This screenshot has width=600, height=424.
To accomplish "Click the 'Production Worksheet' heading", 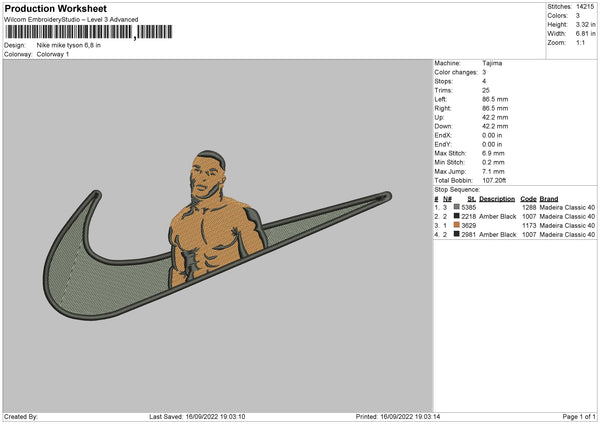I will tap(56, 8).
